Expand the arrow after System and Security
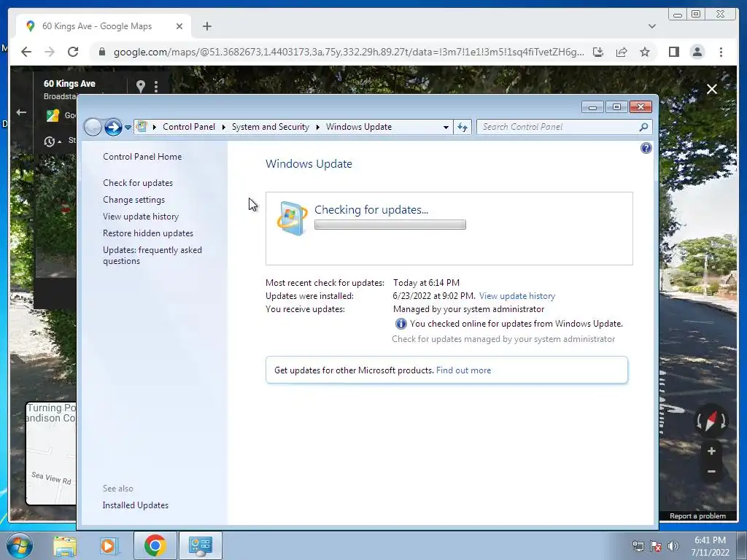This screenshot has height=560, width=747. [x=318, y=127]
